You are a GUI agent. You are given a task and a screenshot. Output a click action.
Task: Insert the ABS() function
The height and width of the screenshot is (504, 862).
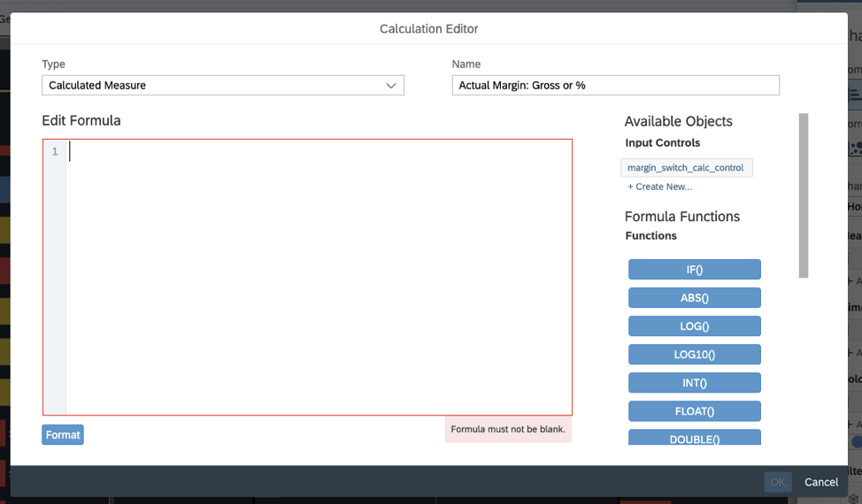(695, 298)
